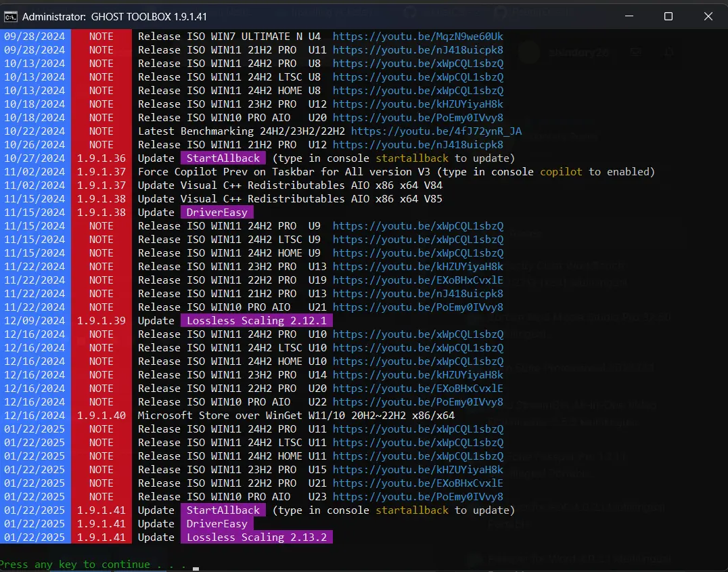Open the console system menu icon in title bar
The width and height of the screenshot is (728, 572).
pos(10,17)
